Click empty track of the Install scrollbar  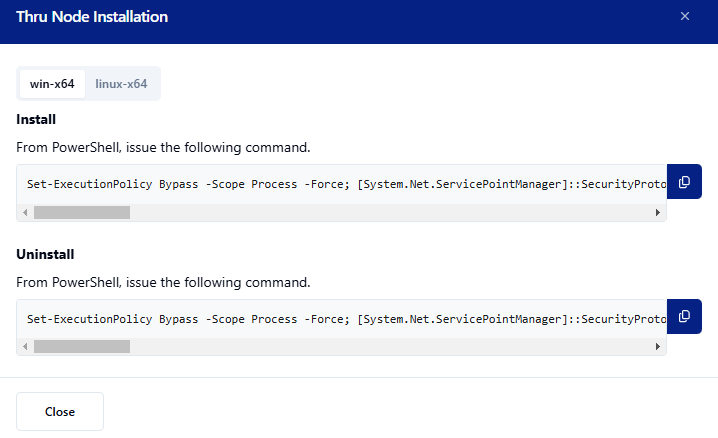[x=400, y=213]
